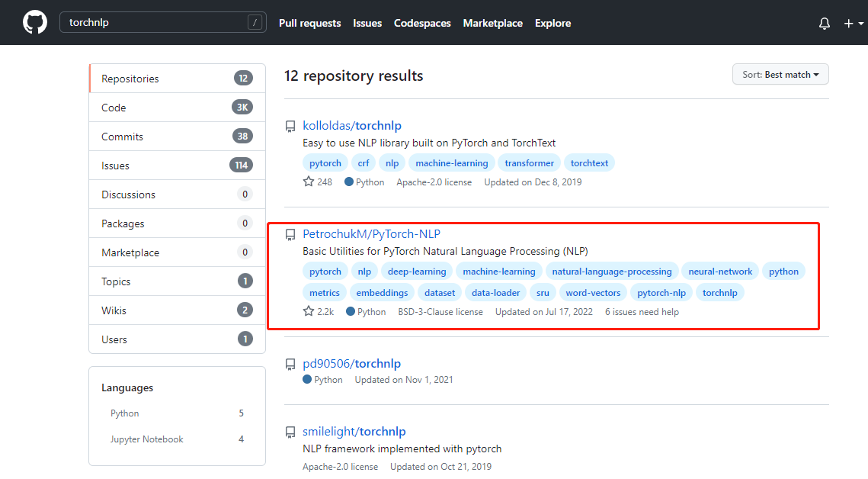Click the deep-learning topic tag
The height and width of the screenshot is (479, 868).
(417, 272)
